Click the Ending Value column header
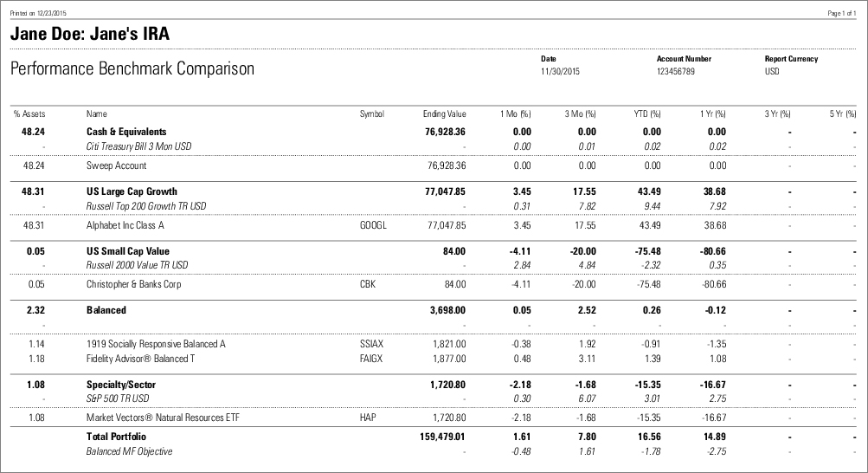The width and height of the screenshot is (868, 473). [x=444, y=113]
